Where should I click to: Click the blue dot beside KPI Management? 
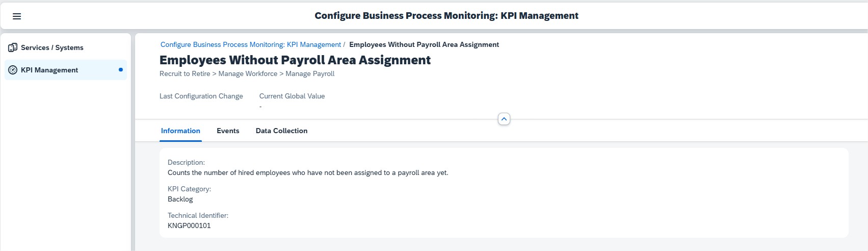121,70
